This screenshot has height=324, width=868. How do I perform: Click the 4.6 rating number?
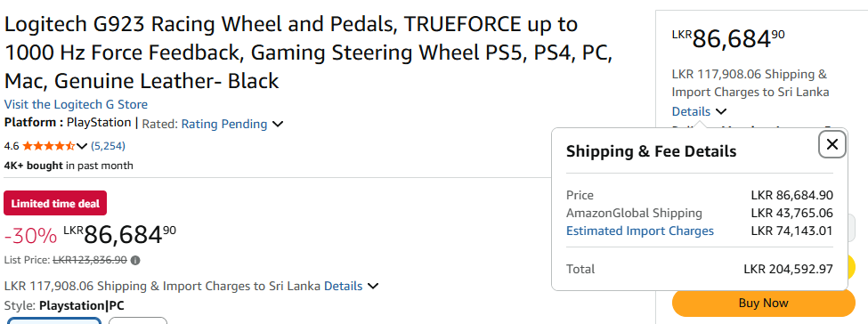[11, 146]
